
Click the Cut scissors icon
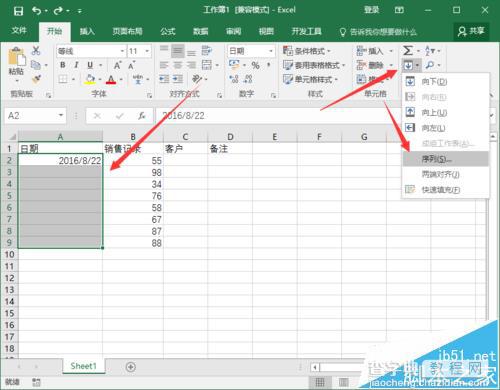click(36, 51)
